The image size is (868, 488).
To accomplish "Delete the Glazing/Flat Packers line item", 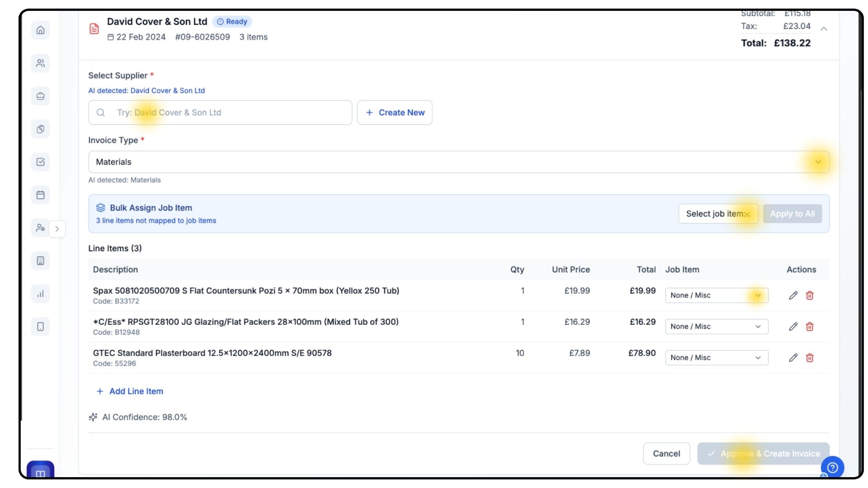I will [810, 327].
